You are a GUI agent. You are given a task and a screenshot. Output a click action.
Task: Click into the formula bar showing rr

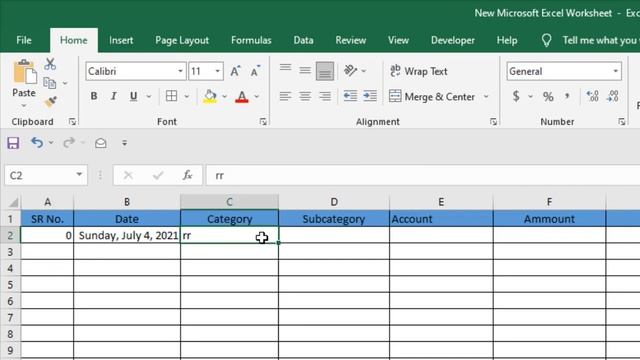[423, 176]
